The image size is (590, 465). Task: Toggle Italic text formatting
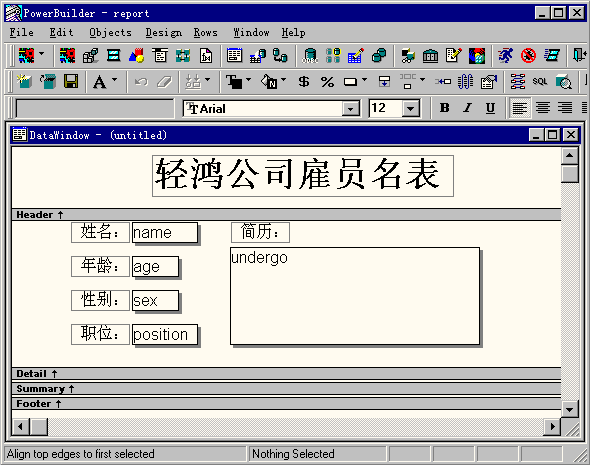click(x=467, y=108)
